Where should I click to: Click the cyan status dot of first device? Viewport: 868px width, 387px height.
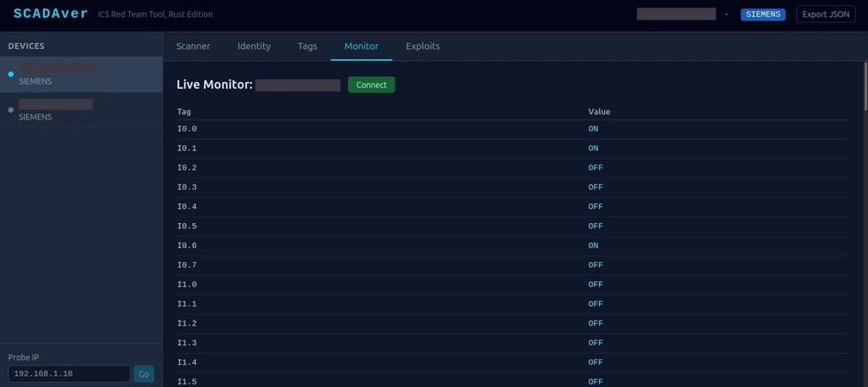pos(11,75)
